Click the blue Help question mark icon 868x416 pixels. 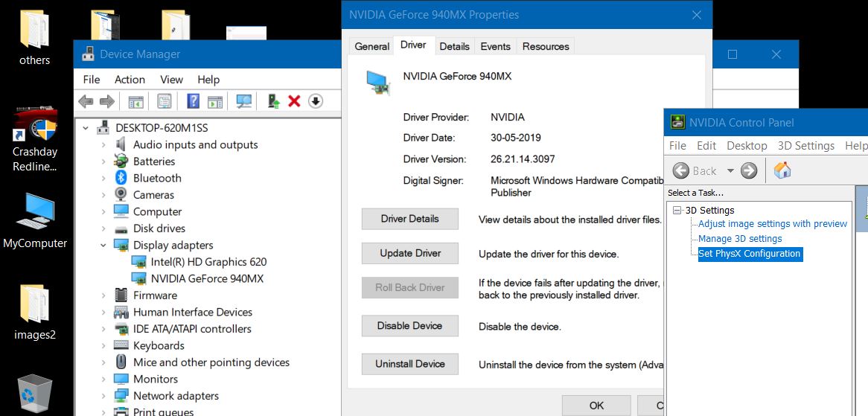[194, 101]
